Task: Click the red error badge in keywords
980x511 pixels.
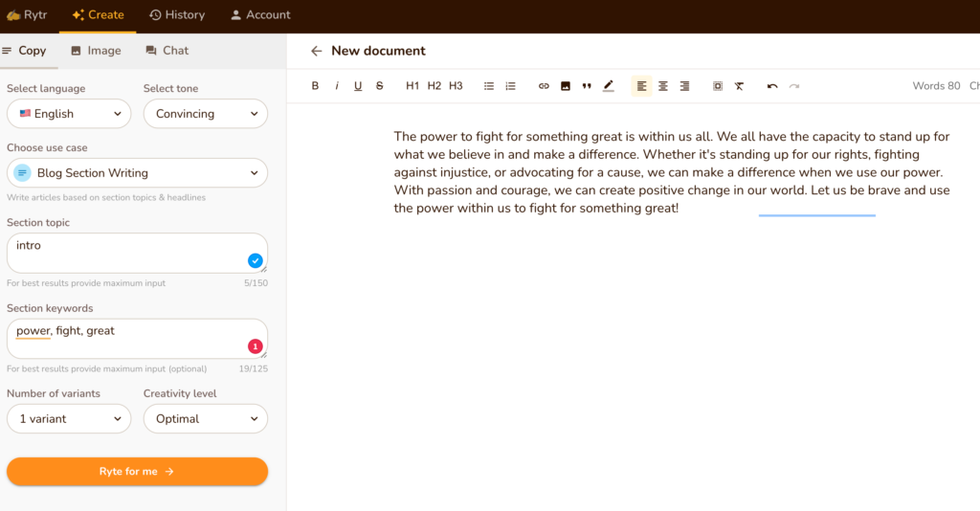Action: tap(255, 346)
